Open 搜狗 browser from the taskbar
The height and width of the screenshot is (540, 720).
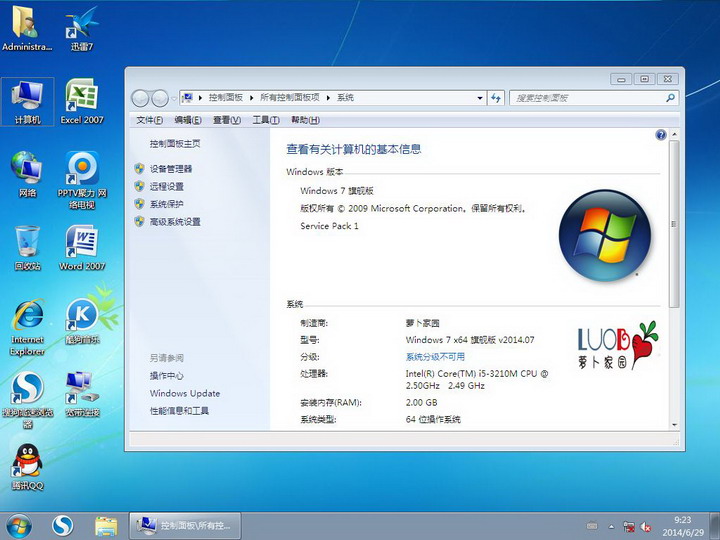pyautogui.click(x=62, y=525)
